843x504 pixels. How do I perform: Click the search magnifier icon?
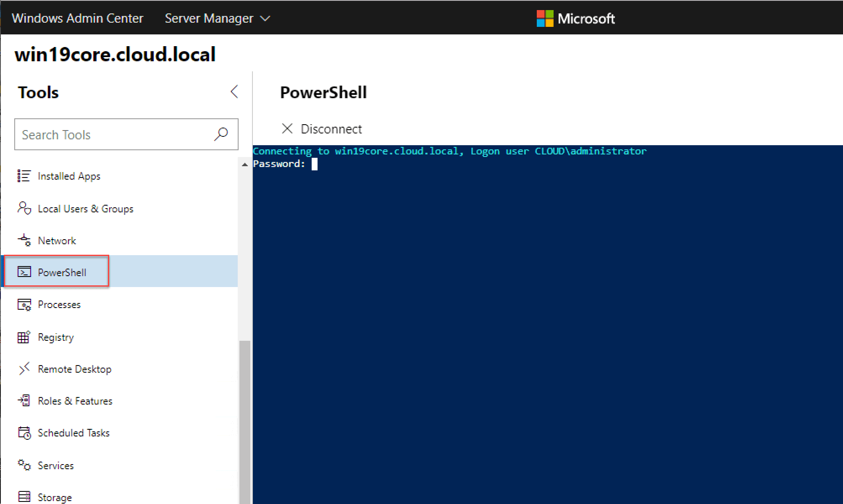221,134
